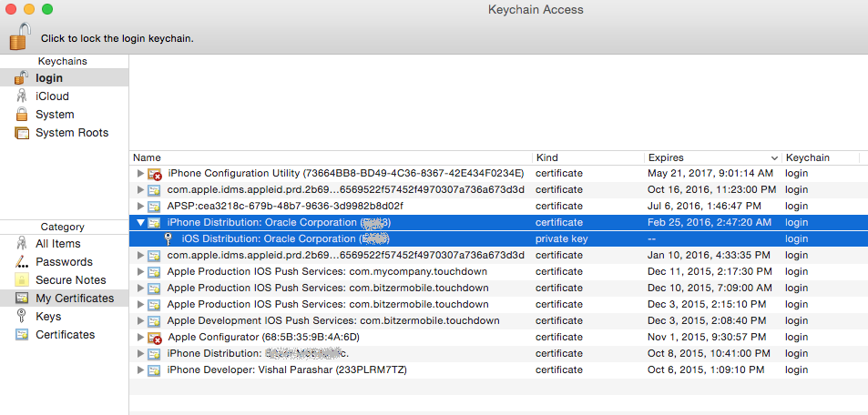Viewport: 868px width, 415px height.
Task: Expand the Apple Configurator certificate
Action: (140, 337)
